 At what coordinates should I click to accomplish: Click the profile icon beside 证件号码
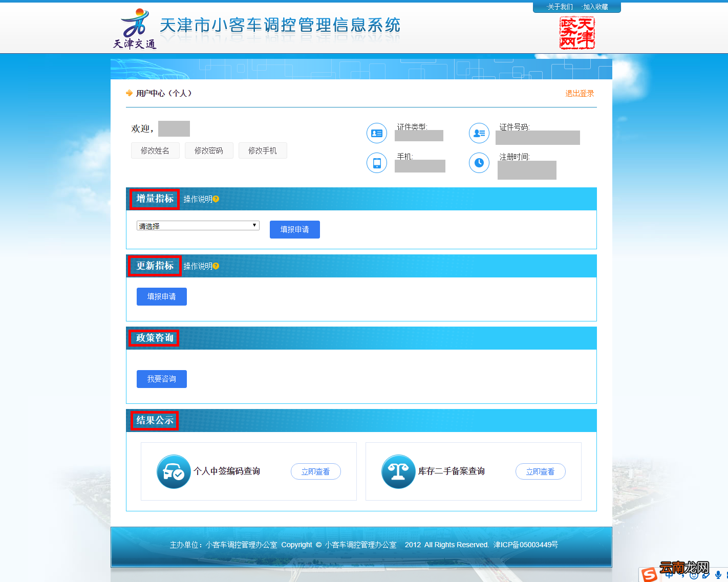[x=479, y=133]
